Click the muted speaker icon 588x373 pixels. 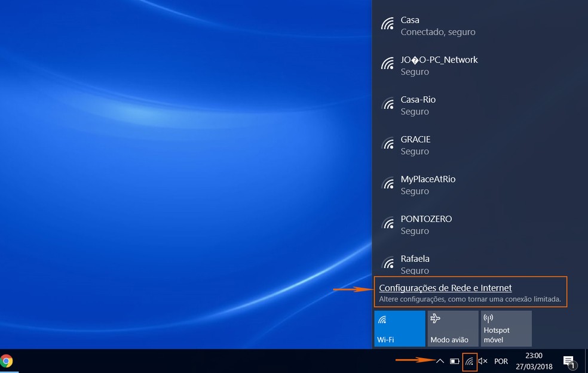pos(483,361)
